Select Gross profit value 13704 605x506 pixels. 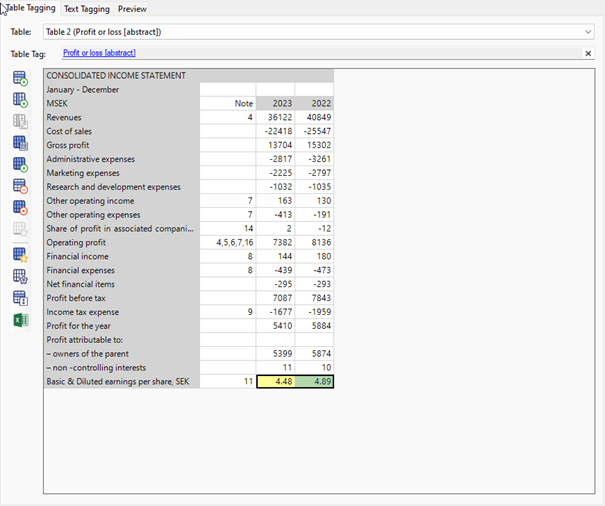[x=275, y=145]
